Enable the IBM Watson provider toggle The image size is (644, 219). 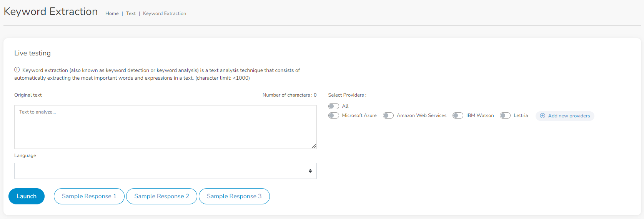click(458, 115)
